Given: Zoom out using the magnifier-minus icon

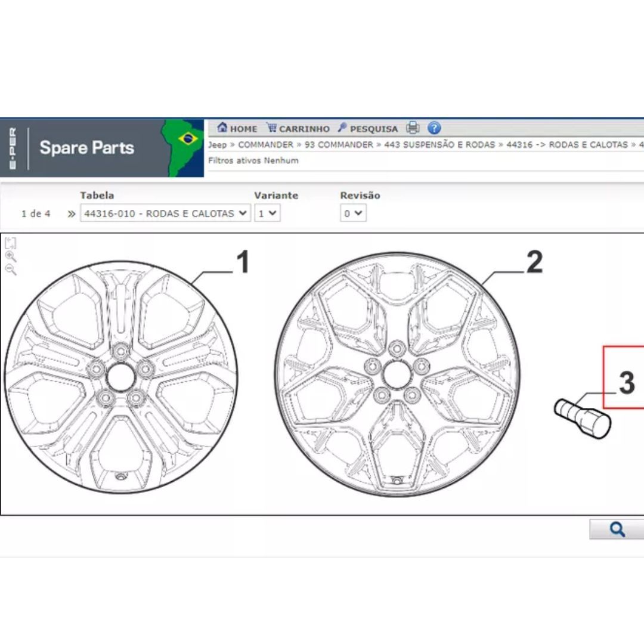Looking at the screenshot, I should click(x=9, y=268).
